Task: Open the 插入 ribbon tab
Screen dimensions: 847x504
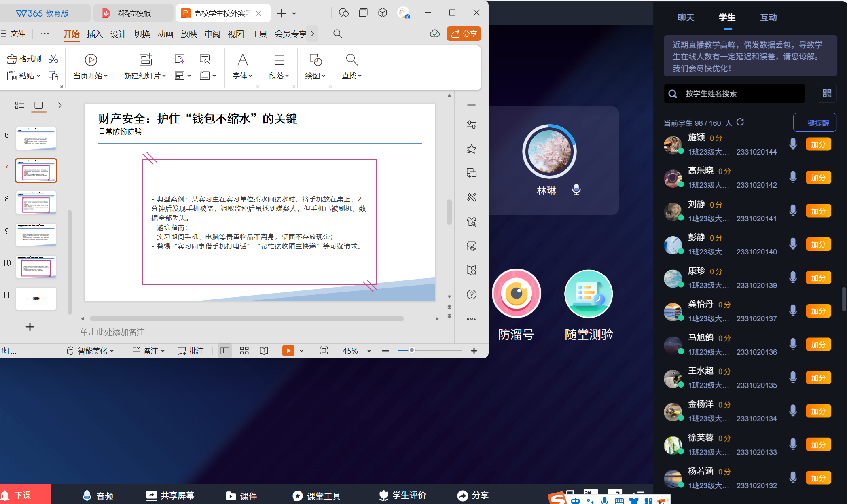Action: 95,34
